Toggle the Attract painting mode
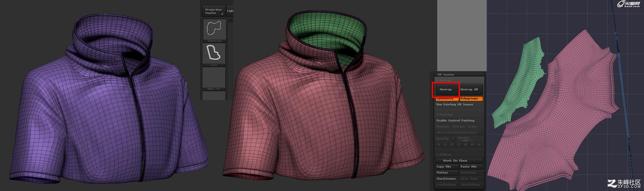Viewport: 644px width, 191px height. point(458,127)
